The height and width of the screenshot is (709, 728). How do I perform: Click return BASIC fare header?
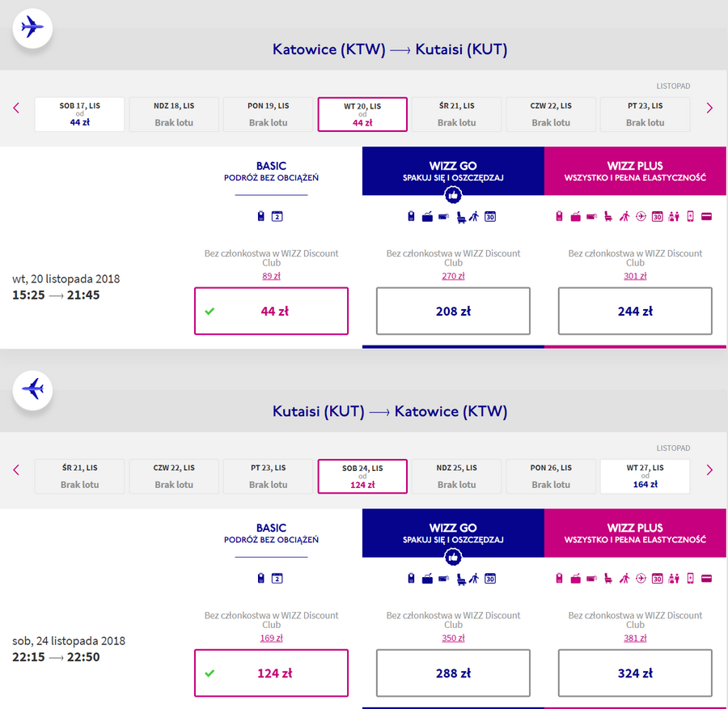coord(271,533)
